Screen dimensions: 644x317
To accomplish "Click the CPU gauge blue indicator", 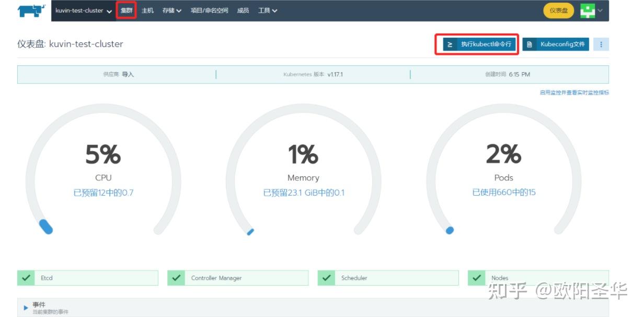I will coord(46,227).
